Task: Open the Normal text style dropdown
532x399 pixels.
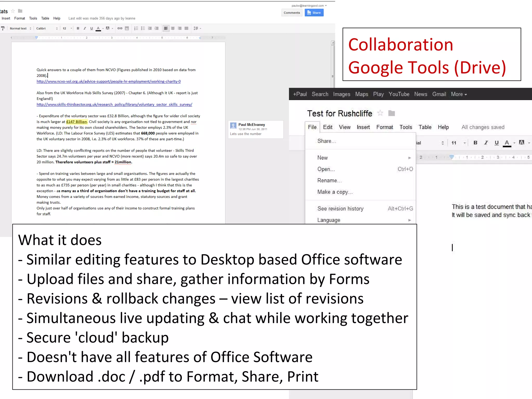Action: (21, 28)
